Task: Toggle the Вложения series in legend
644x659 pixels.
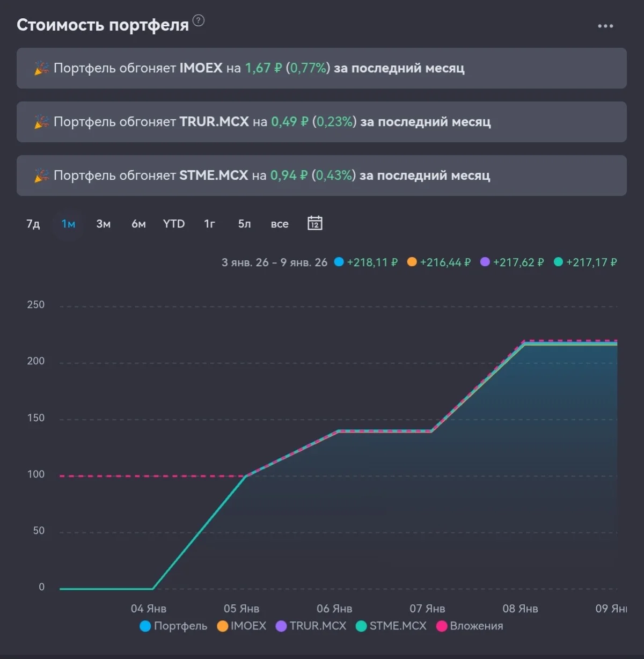Action: (470, 626)
